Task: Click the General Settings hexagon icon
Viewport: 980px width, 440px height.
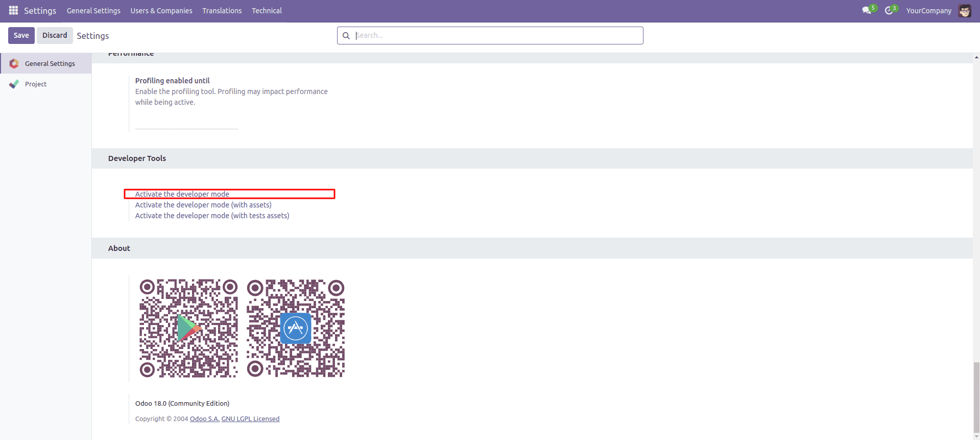Action: click(14, 63)
